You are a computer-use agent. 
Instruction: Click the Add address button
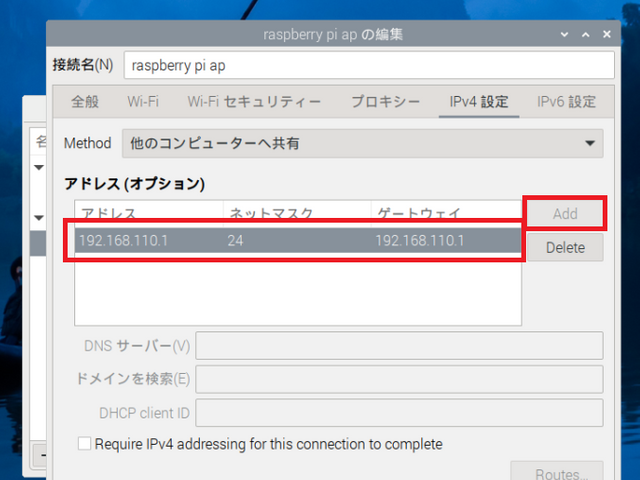(565, 213)
